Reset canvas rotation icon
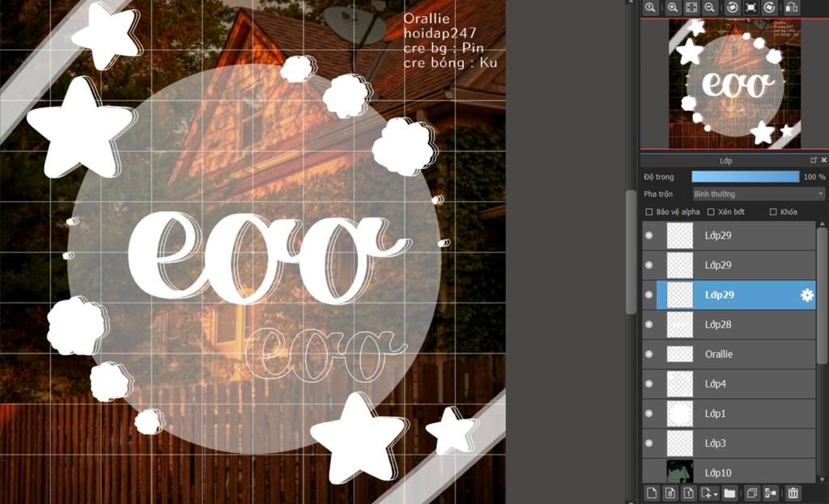This screenshot has height=504, width=829. point(750,7)
